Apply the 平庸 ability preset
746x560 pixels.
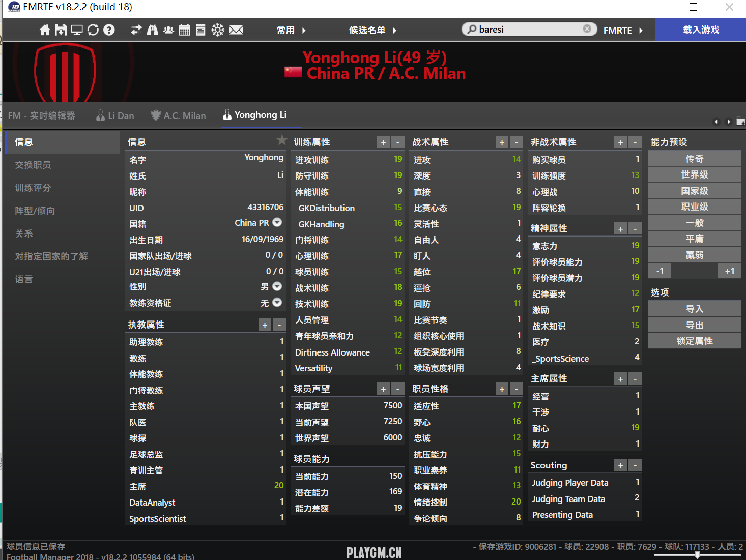[695, 239]
